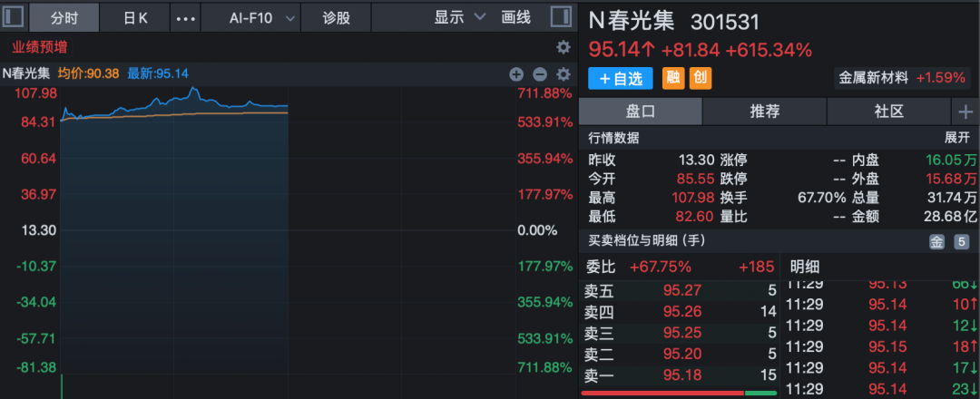Open the three-dots more chart periods menu
The width and height of the screenshot is (980, 399).
186,18
